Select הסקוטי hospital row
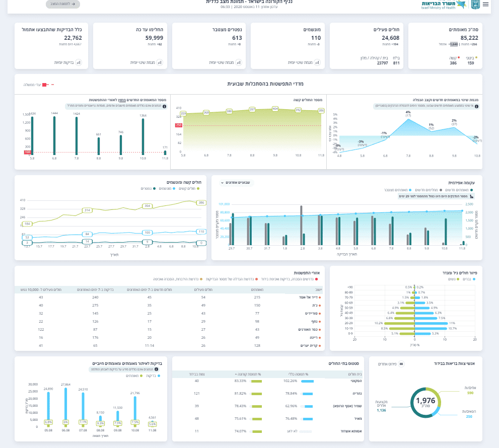499x448 pixels. 268,381
